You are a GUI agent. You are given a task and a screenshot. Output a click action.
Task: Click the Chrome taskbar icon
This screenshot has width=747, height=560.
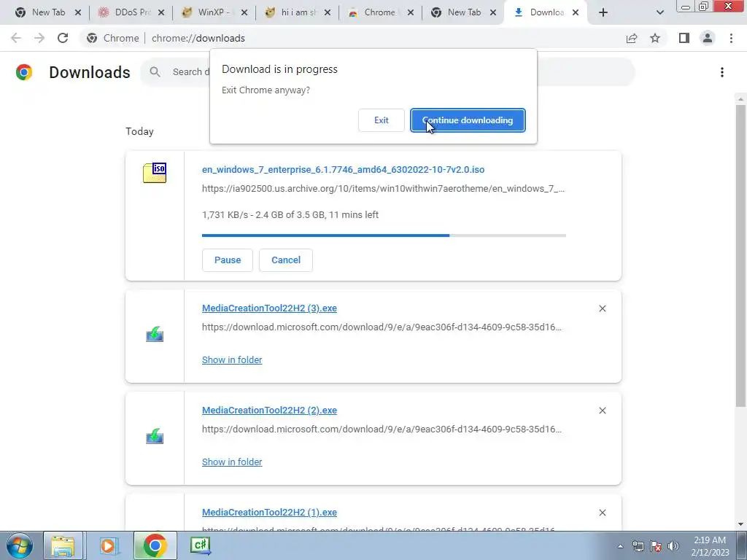point(155,545)
